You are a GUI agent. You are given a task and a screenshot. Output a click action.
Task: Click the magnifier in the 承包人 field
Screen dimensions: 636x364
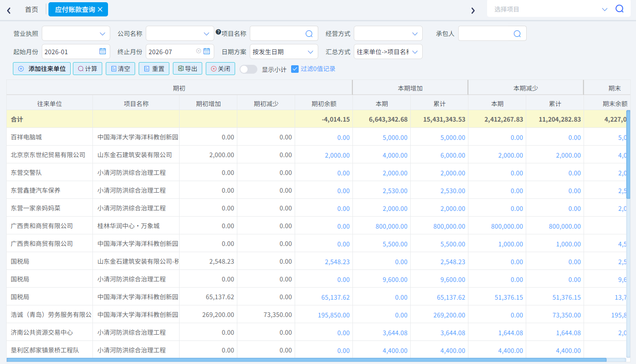point(517,34)
